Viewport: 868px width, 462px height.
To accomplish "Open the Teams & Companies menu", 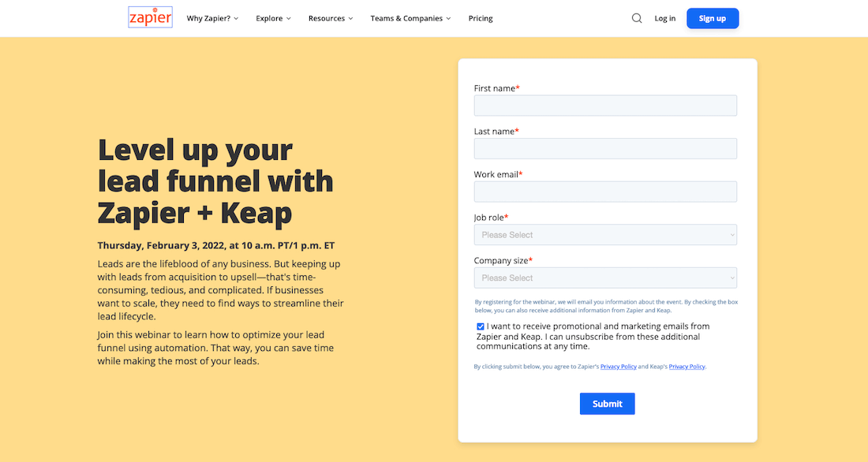I will tap(411, 18).
